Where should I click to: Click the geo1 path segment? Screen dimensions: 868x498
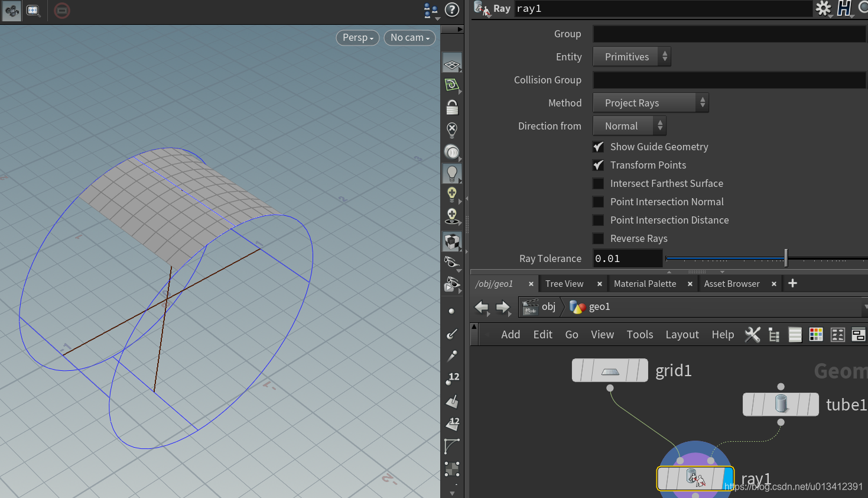pyautogui.click(x=590, y=307)
